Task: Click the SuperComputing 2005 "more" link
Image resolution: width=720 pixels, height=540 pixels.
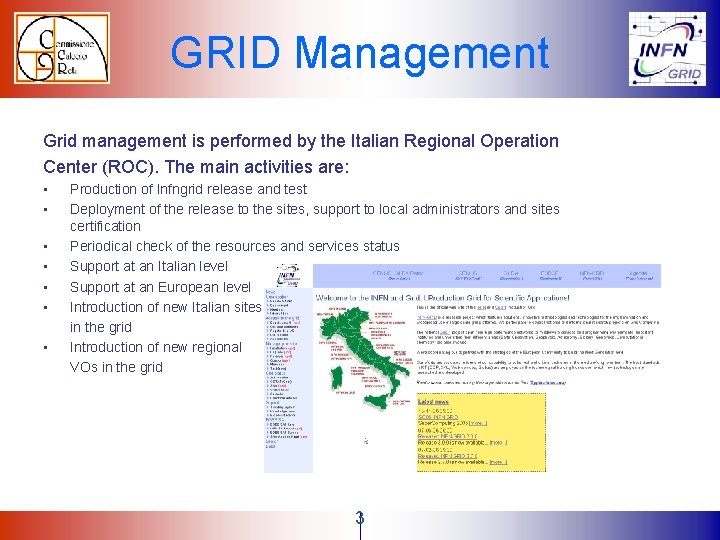Action: tap(478, 423)
